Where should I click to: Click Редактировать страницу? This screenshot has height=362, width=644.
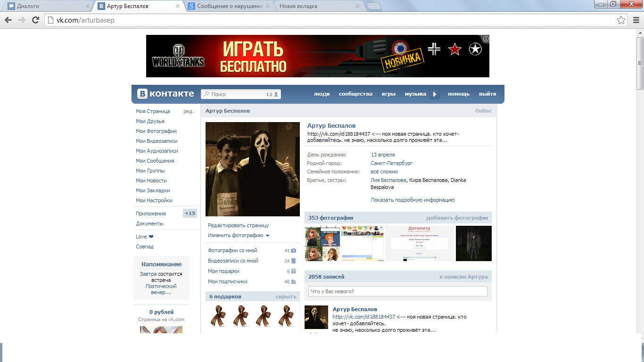239,226
